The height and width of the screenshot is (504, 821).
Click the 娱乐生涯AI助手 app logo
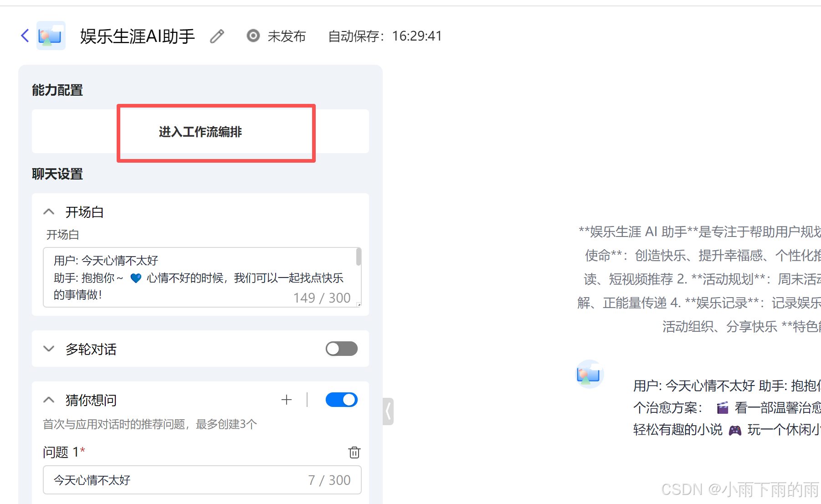pyautogui.click(x=51, y=36)
